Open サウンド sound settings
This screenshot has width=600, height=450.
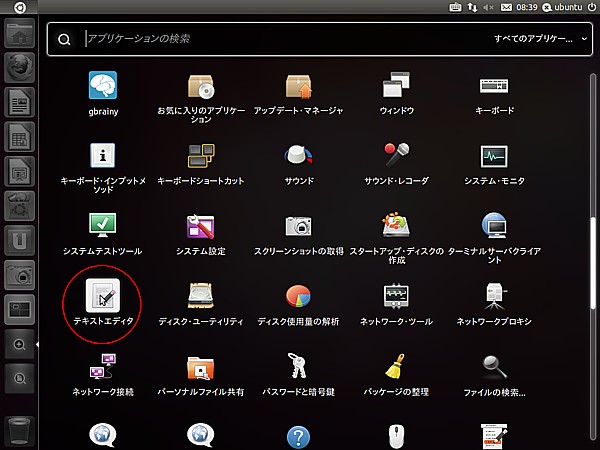tap(298, 164)
